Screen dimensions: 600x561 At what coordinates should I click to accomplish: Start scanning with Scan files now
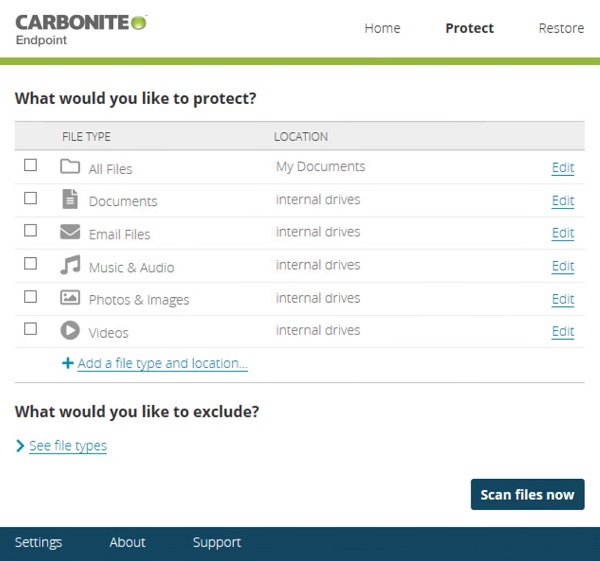527,494
